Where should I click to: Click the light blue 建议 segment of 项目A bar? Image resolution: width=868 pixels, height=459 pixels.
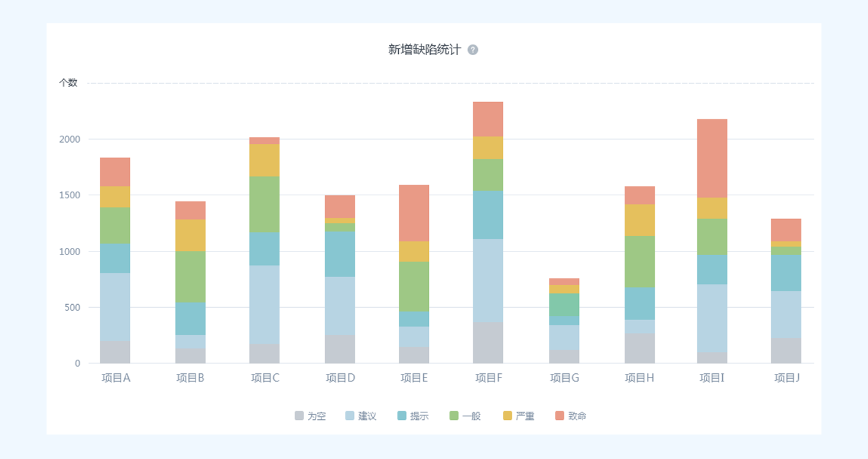click(x=115, y=307)
